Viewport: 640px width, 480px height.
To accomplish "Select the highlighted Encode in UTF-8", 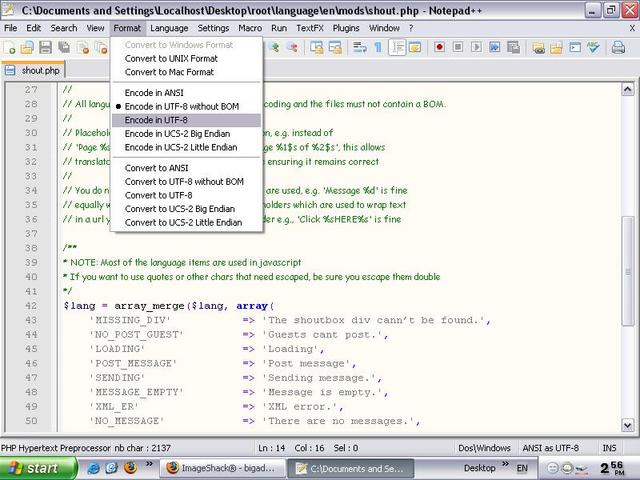I will click(x=186, y=120).
